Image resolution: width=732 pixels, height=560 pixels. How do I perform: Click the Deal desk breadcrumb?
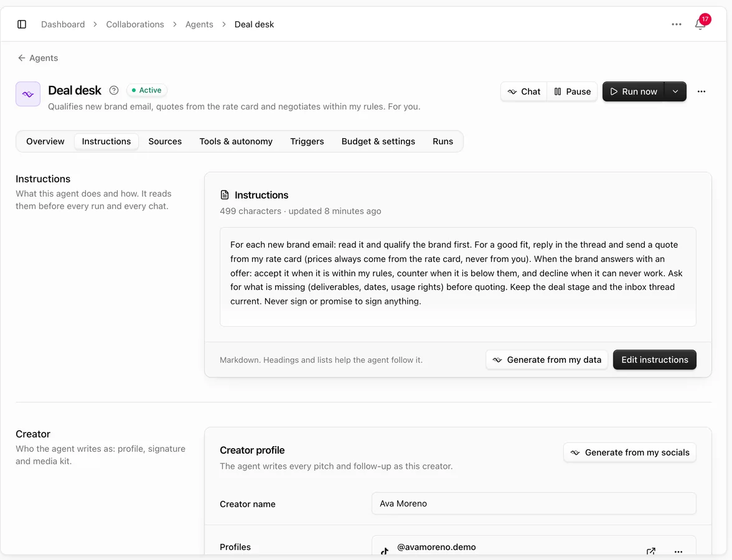pos(254,24)
